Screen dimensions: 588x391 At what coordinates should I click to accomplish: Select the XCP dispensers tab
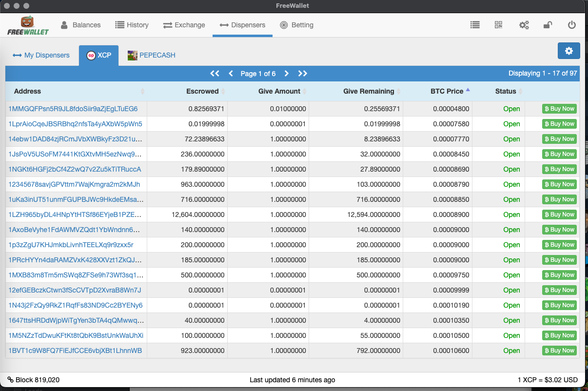pyautogui.click(x=99, y=55)
